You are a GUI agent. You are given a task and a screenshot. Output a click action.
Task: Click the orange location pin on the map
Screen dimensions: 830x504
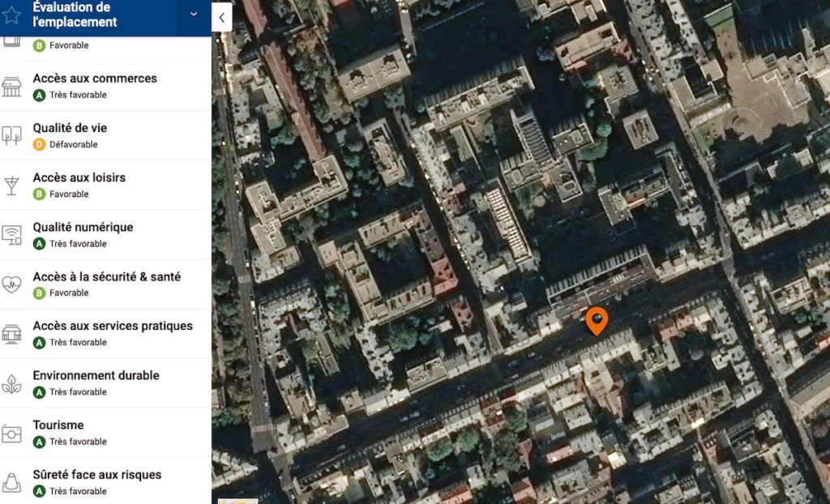click(x=597, y=321)
